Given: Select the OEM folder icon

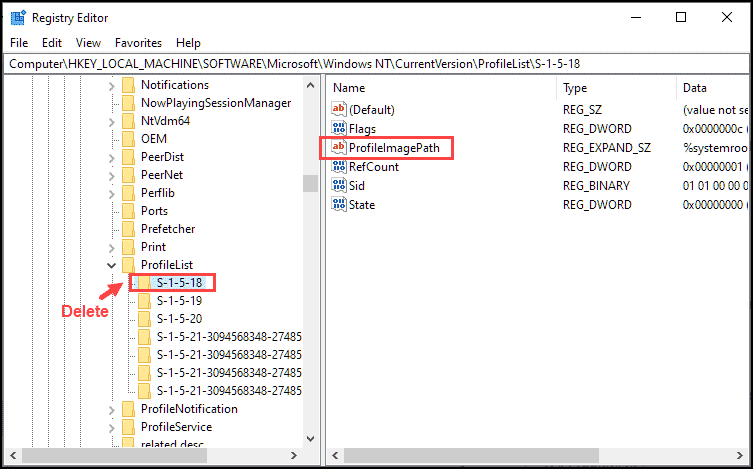Looking at the screenshot, I should point(128,139).
